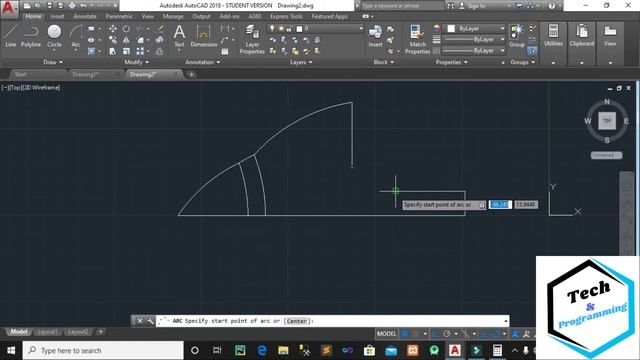Open the Parametric ribbon tab
The height and width of the screenshot is (360, 640).
pos(119,16)
